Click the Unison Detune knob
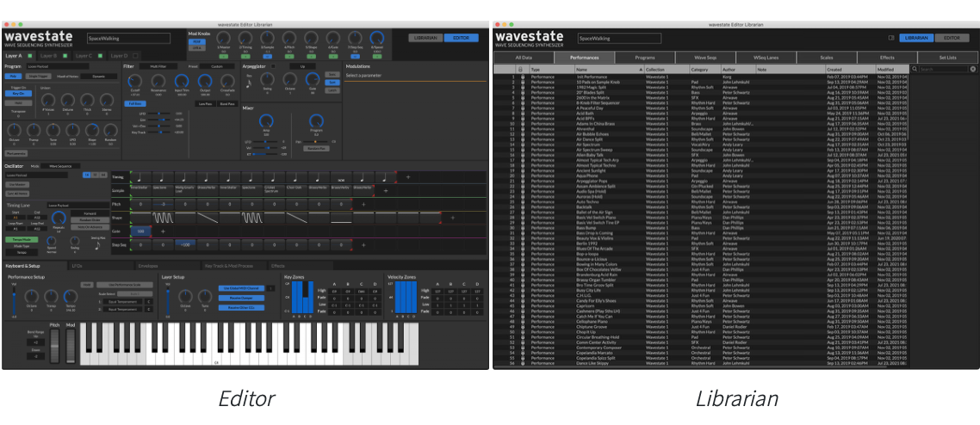The image size is (980, 425). click(x=70, y=101)
